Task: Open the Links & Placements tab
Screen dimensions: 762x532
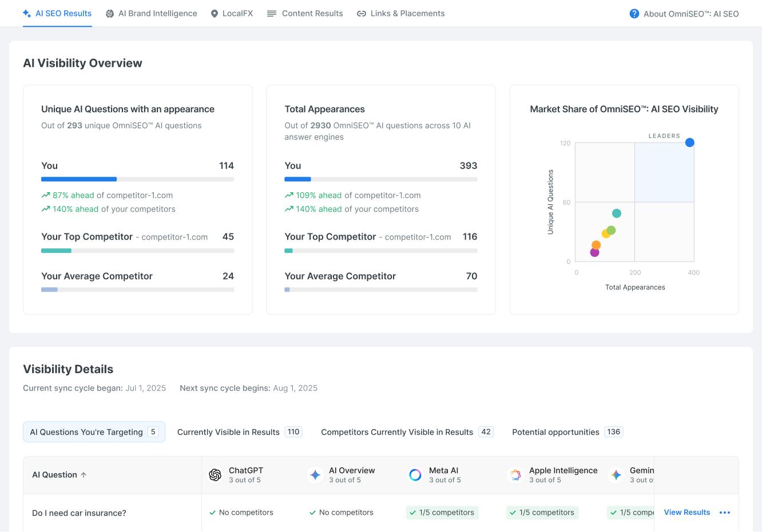Action: coord(400,13)
